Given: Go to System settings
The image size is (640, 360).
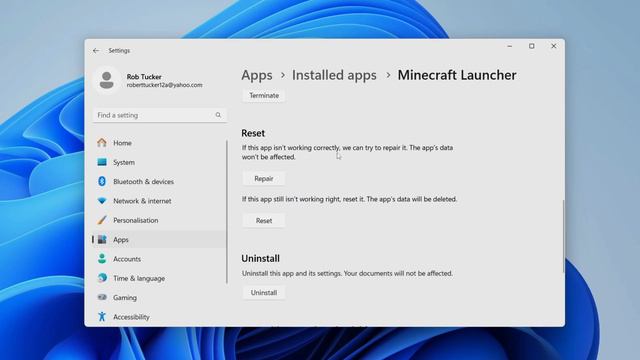Looking at the screenshot, I should [x=159, y=162].
